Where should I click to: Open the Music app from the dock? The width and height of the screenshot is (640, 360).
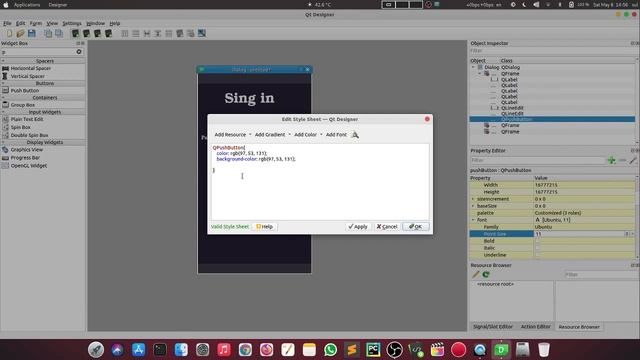click(224, 350)
